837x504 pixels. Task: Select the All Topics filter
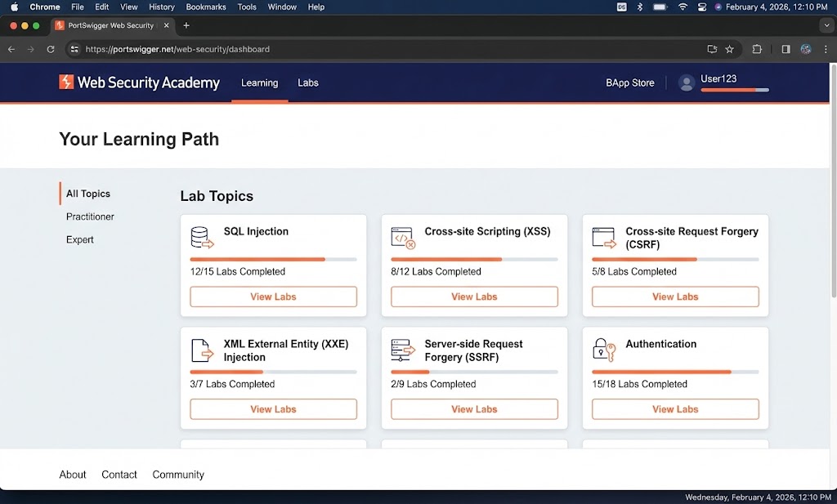pyautogui.click(x=87, y=194)
